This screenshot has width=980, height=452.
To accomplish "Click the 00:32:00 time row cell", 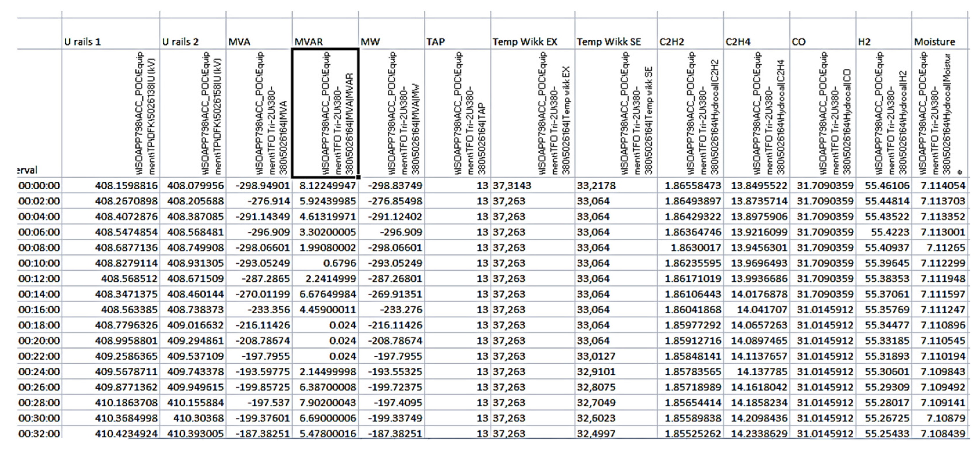I will pos(39,433).
